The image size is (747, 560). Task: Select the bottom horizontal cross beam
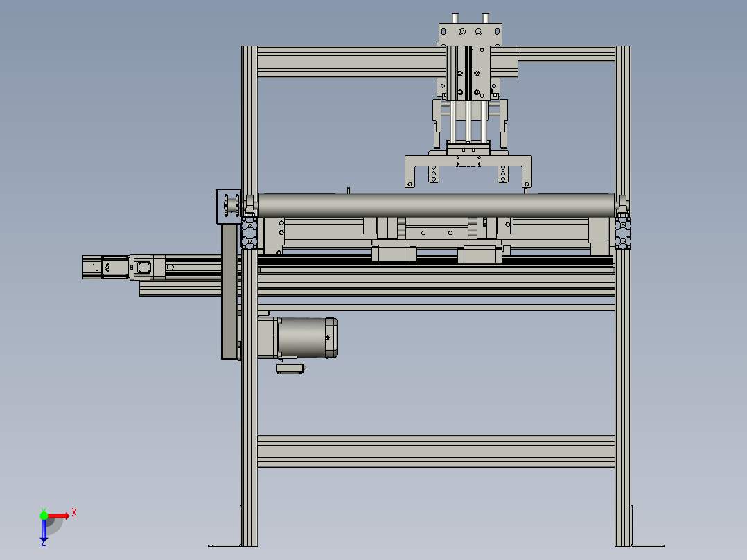click(x=436, y=451)
